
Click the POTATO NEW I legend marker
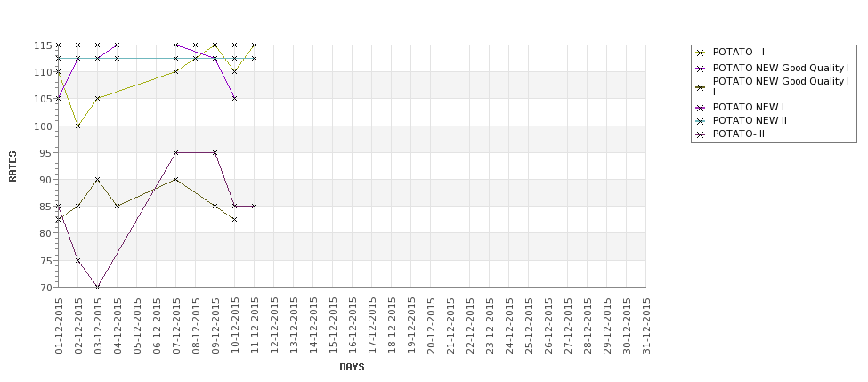click(701, 108)
